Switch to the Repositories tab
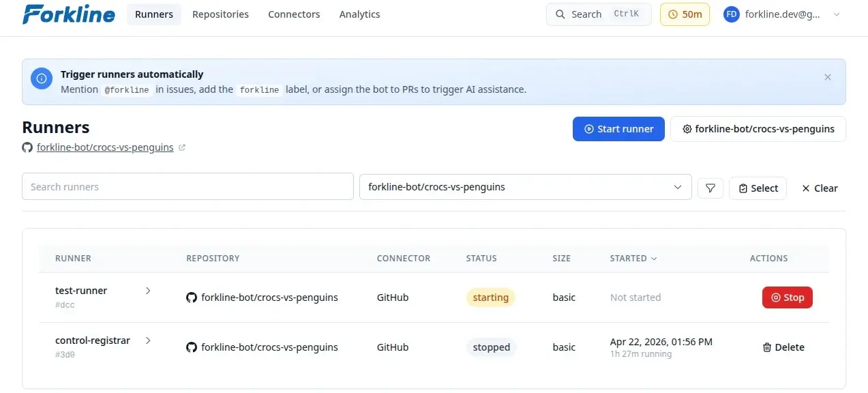 (220, 14)
